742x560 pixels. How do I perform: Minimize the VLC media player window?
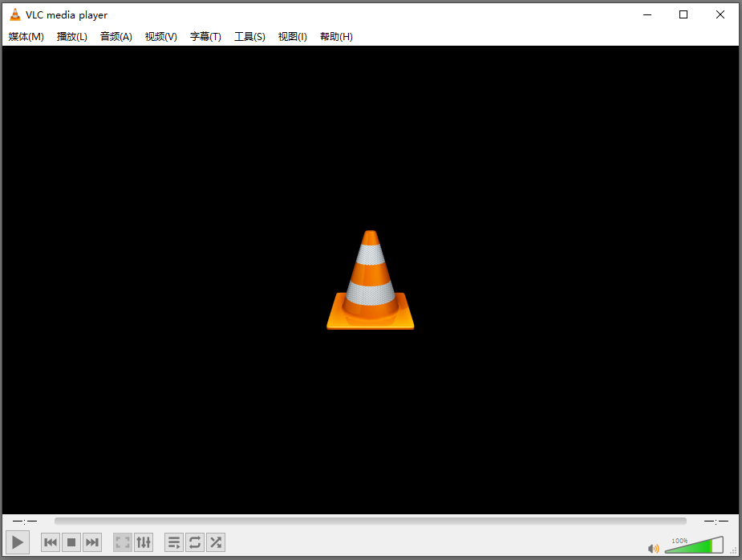click(x=647, y=14)
